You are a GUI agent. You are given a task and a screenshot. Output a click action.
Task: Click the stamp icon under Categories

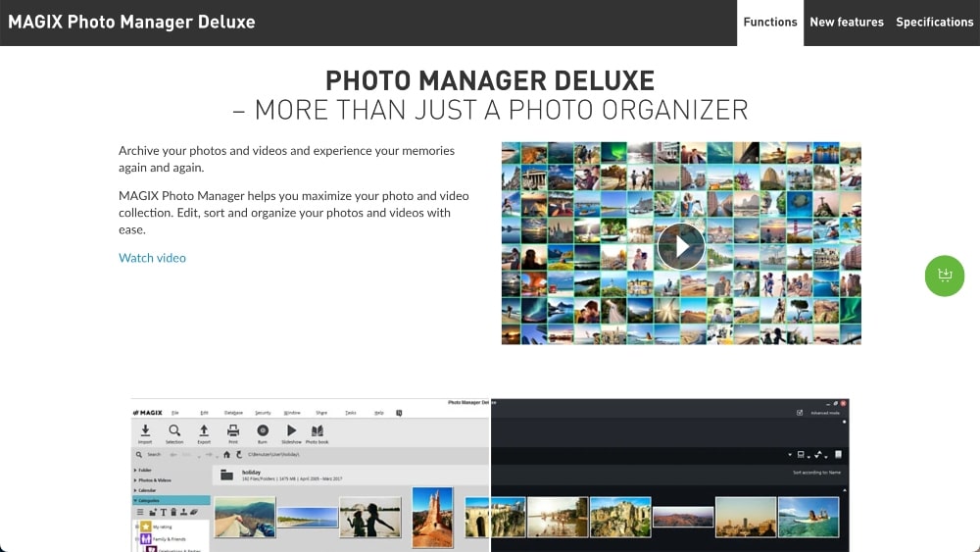pos(184,512)
